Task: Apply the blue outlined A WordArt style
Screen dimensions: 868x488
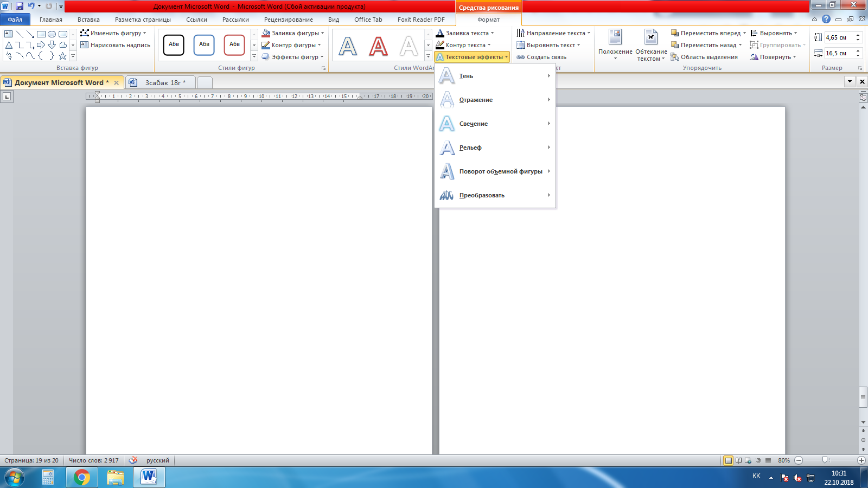Action: tap(348, 46)
